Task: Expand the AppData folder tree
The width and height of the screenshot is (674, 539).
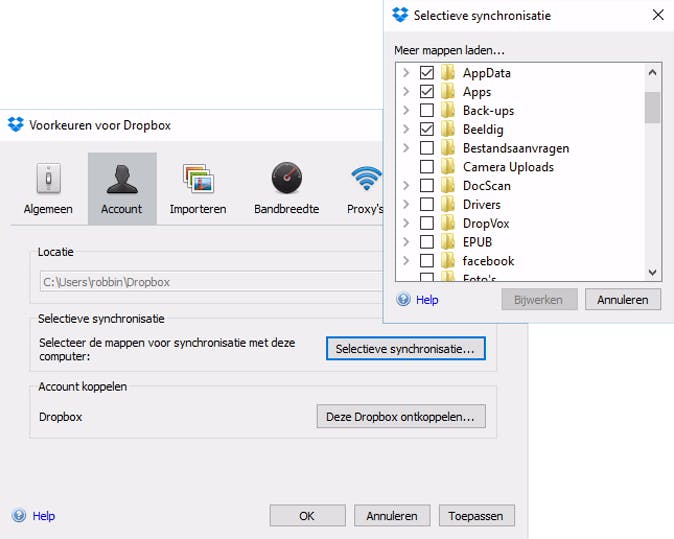Action: (x=406, y=73)
